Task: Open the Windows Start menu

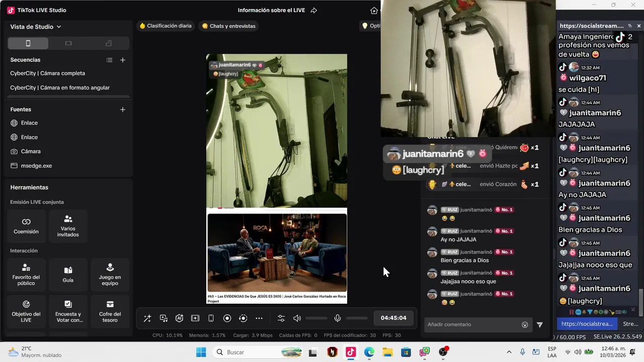Action: [201, 352]
